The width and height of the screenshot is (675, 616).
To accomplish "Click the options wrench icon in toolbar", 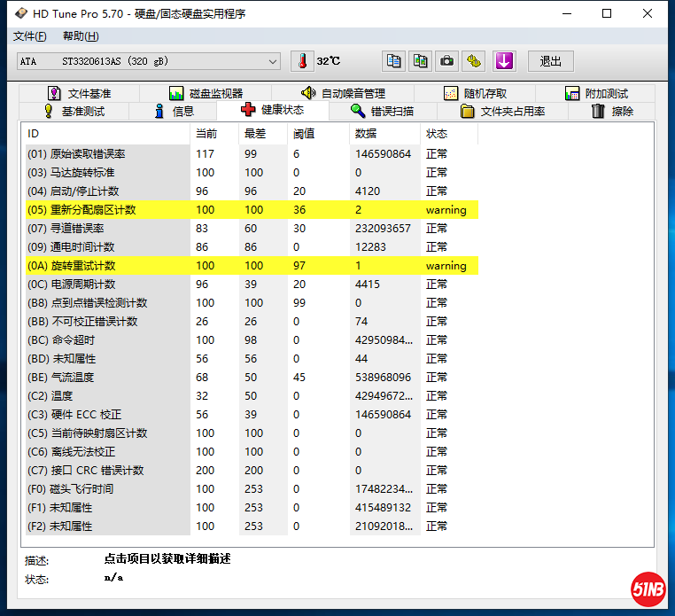I will [x=475, y=61].
